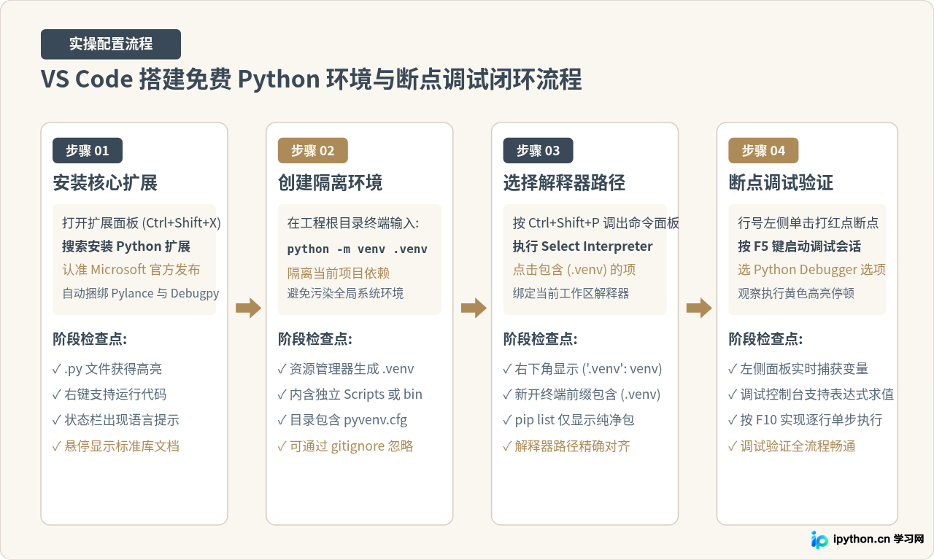Select the title 'VS Code 搭建免费 Python 环境与断点调试闭环流程'

coord(312,79)
